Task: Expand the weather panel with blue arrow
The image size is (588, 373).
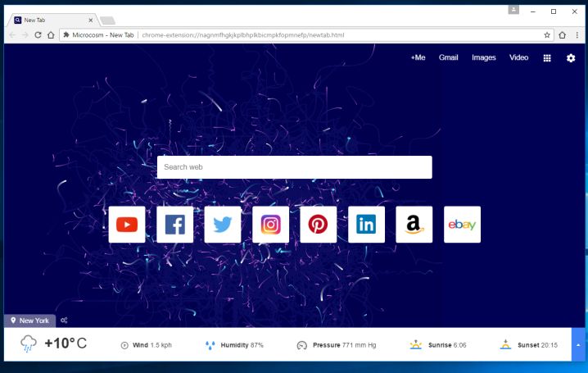Action: 578,344
